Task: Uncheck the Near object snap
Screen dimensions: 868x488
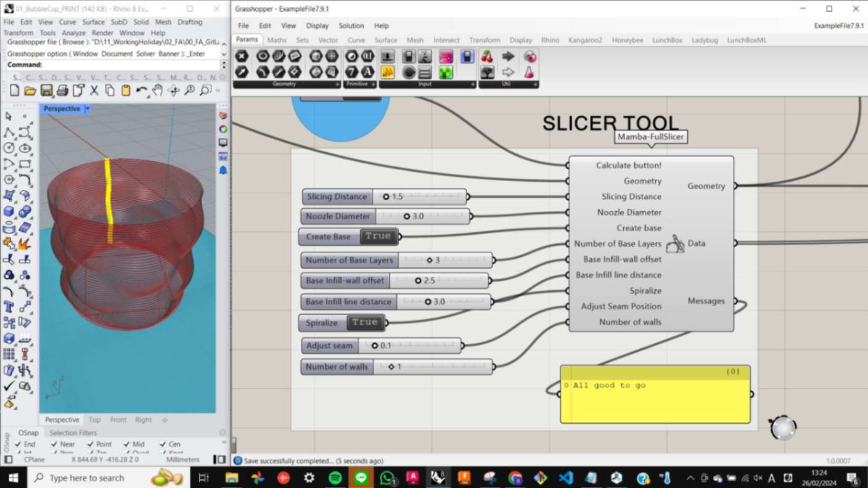Action: tap(54, 444)
